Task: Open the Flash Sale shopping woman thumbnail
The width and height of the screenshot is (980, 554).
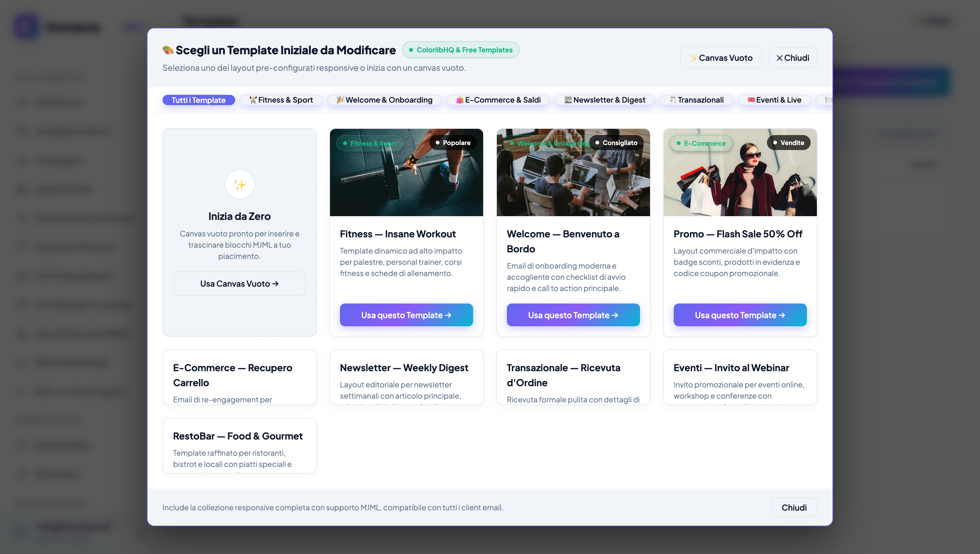Action: coord(740,173)
